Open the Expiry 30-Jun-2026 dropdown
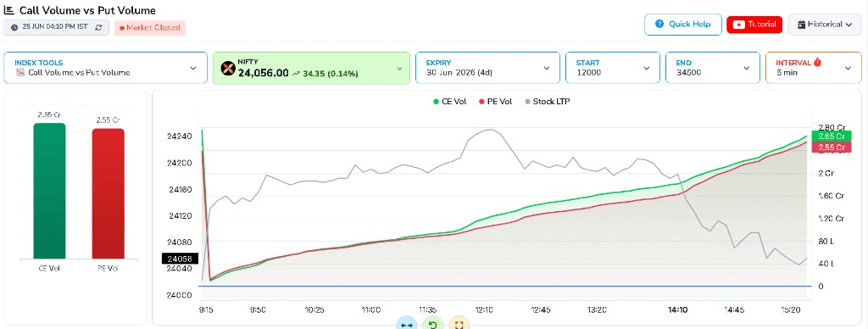Viewport: 868px width, 329px height. (487, 68)
